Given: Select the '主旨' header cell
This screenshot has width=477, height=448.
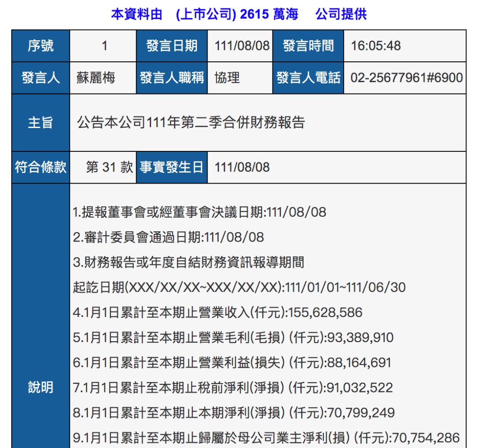Looking at the screenshot, I should (41, 123).
